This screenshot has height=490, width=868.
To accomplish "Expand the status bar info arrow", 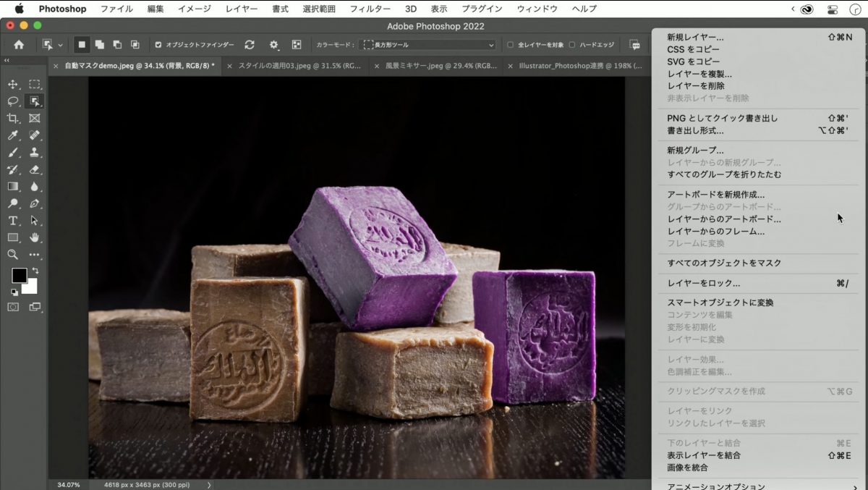I will point(209,484).
